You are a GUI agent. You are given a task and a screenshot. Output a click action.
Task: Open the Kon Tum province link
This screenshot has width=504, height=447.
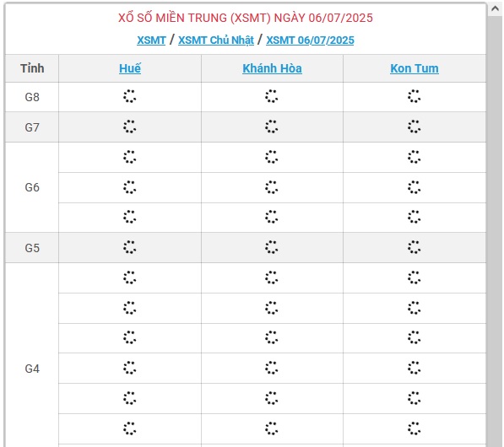(x=415, y=68)
